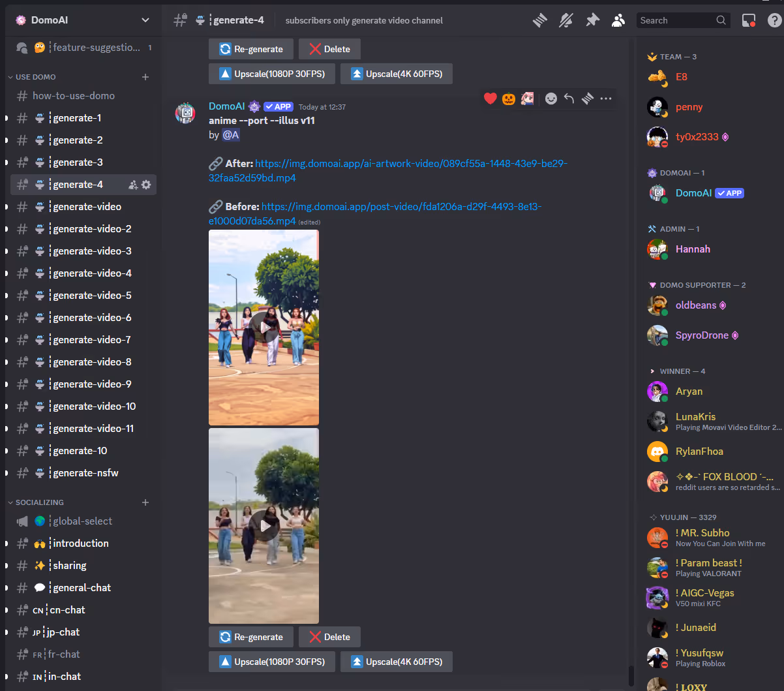Click member ty0x2333 name
The height and width of the screenshot is (691, 784).
697,137
